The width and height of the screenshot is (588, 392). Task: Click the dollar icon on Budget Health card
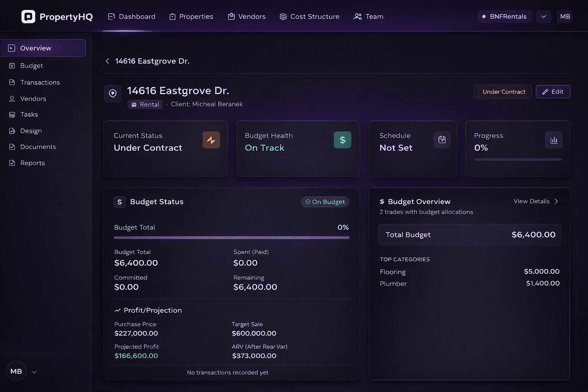(x=342, y=140)
